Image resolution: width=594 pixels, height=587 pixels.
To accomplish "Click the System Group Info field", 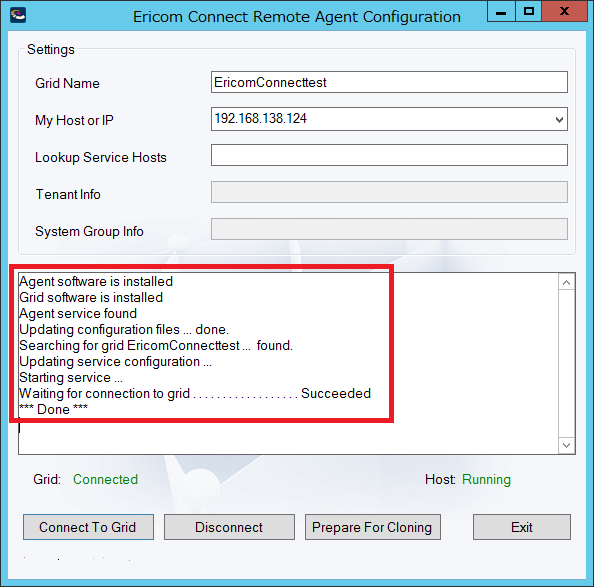I will click(x=389, y=229).
